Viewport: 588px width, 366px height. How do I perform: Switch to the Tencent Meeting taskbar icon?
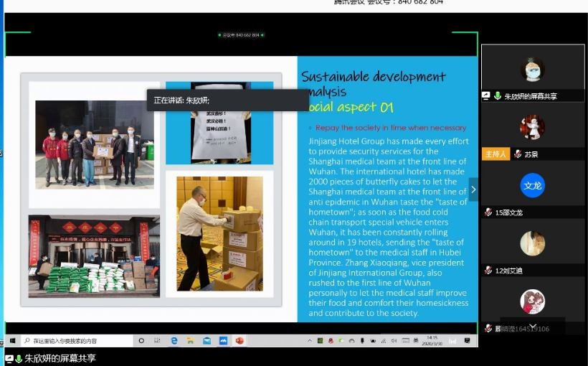tap(224, 341)
